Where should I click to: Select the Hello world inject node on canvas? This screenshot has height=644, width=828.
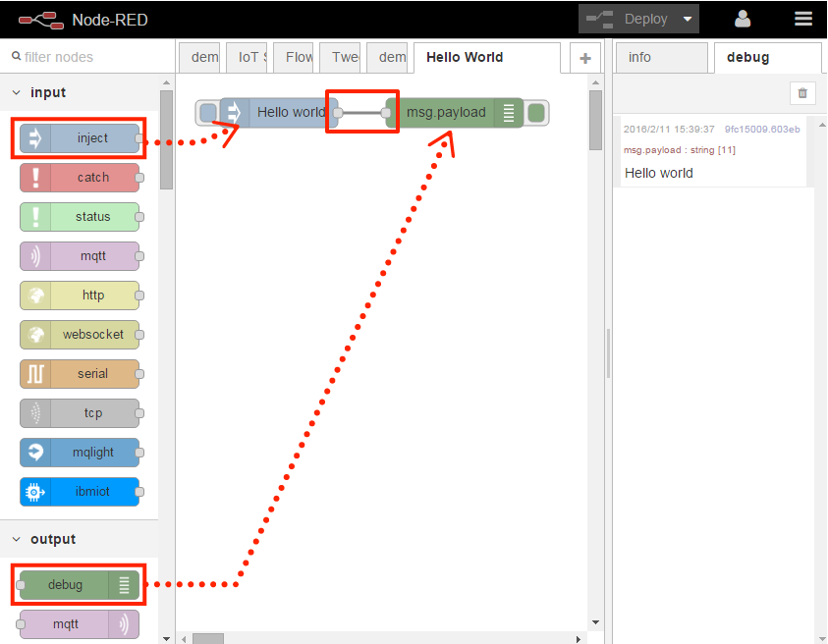279,113
